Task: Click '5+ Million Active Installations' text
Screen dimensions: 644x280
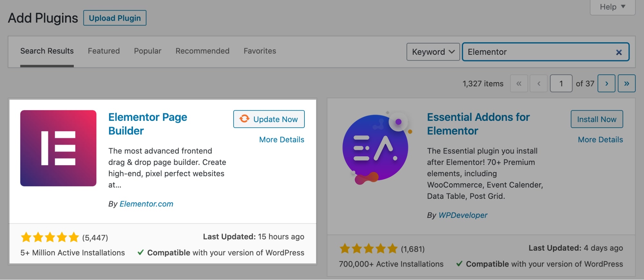Action: click(x=72, y=253)
